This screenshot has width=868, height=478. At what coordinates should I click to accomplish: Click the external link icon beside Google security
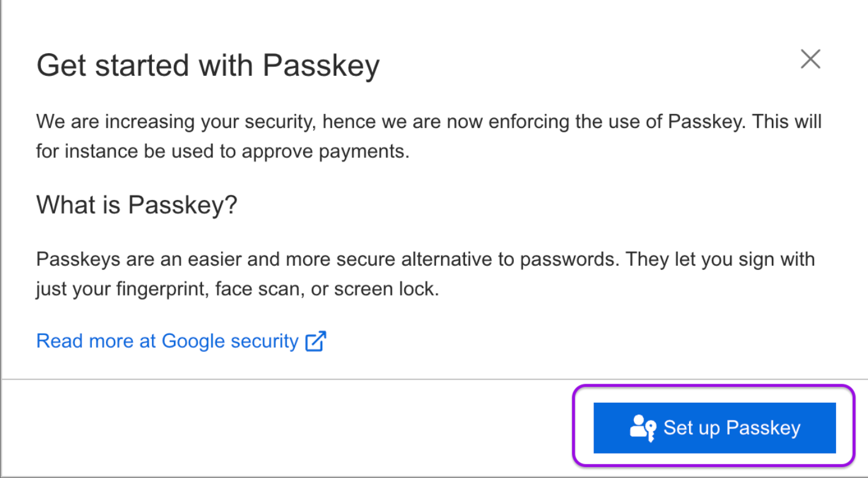pos(315,341)
